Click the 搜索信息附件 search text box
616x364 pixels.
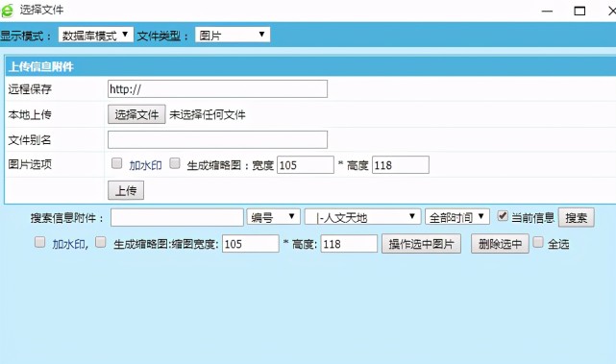coord(177,218)
